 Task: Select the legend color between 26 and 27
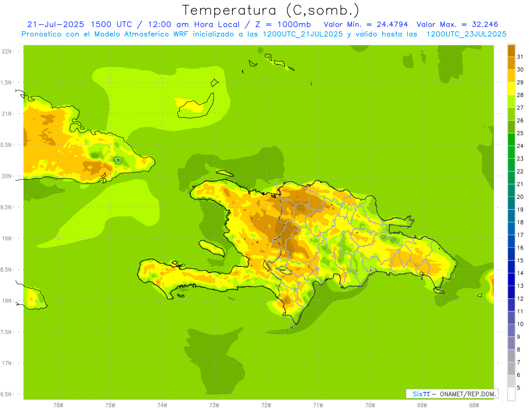pyautogui.click(x=511, y=114)
